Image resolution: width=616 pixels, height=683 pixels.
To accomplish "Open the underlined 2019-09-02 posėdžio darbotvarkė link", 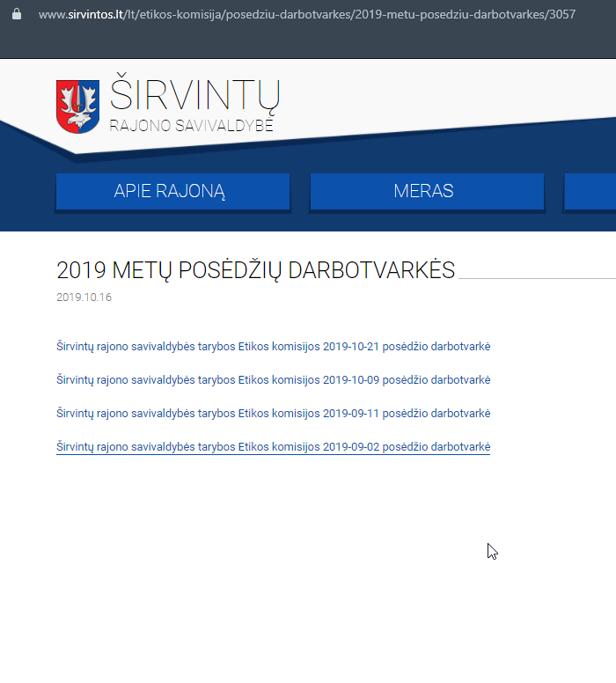I will pyautogui.click(x=273, y=447).
